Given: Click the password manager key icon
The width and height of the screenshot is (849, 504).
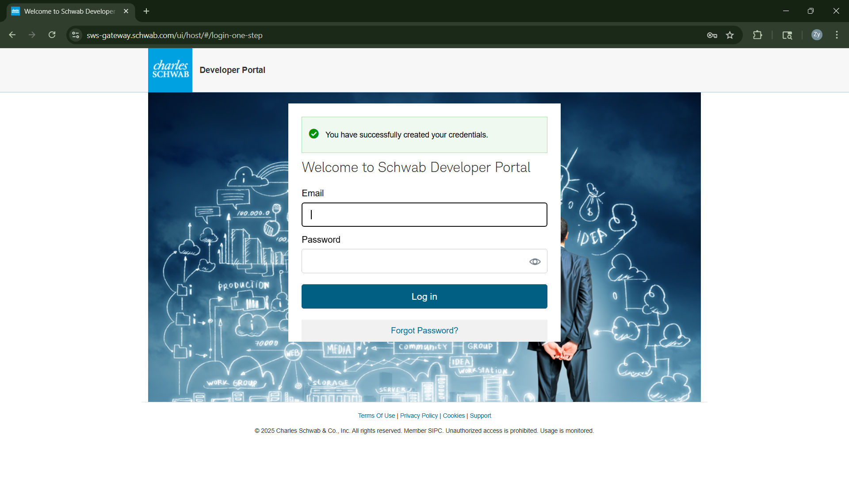Looking at the screenshot, I should [x=712, y=35].
